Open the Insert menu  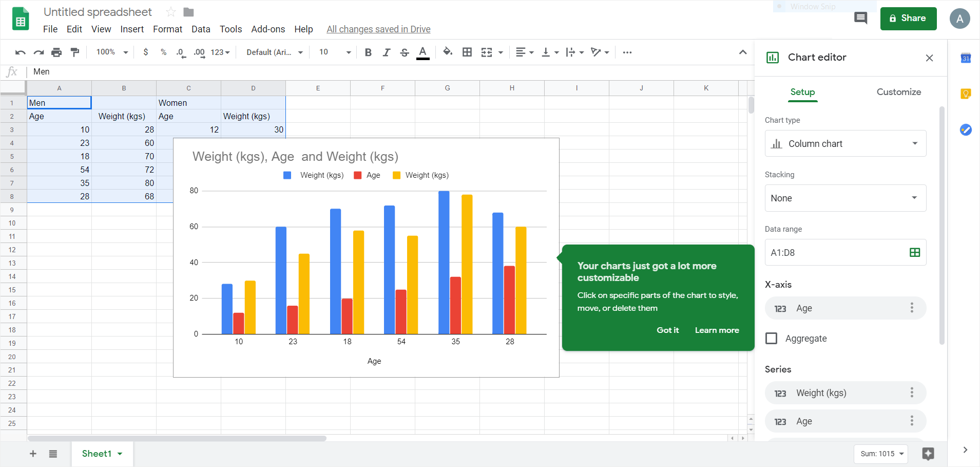click(132, 29)
